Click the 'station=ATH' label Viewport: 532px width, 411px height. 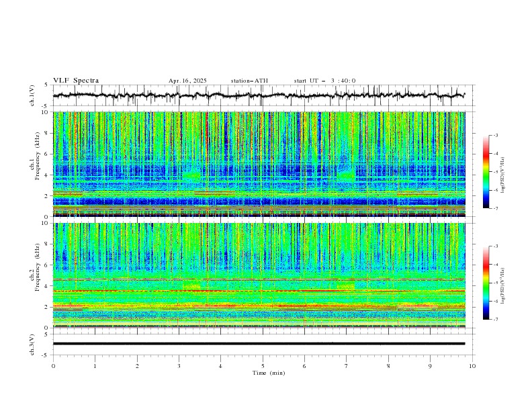coord(249,81)
